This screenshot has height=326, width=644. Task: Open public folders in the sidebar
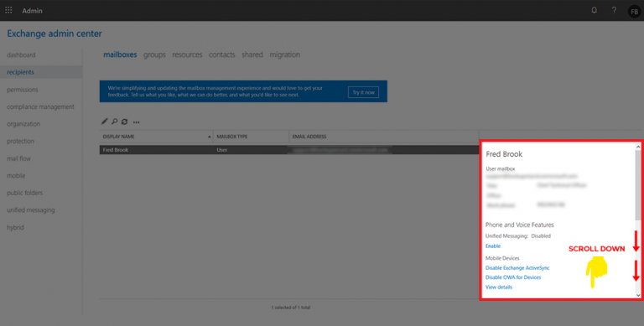(24, 193)
